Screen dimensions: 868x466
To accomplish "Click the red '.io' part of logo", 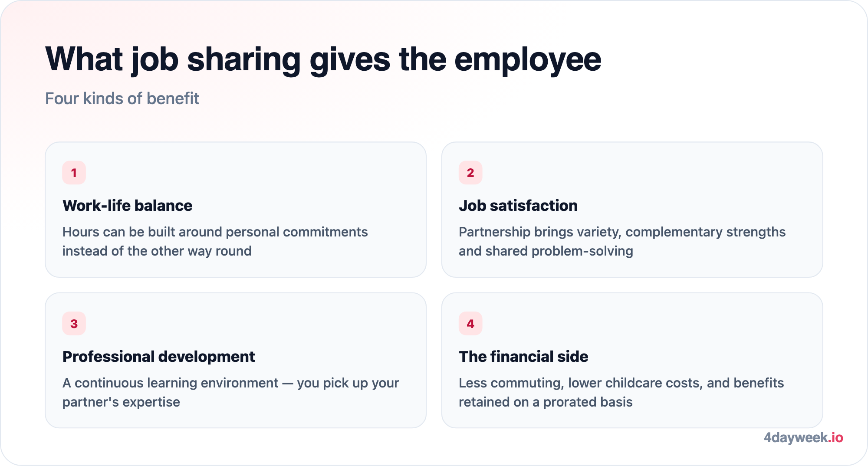I will click(x=836, y=437).
